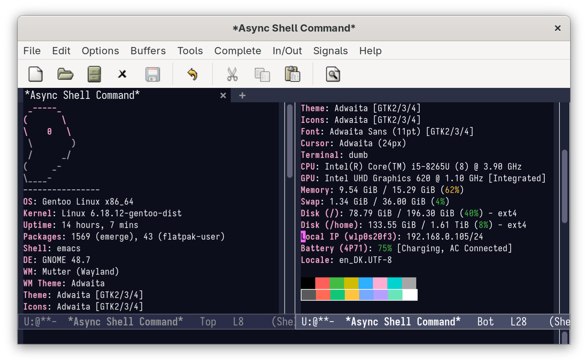Open the Signals menu
Screen dimensions: 588x364
pyautogui.click(x=330, y=51)
